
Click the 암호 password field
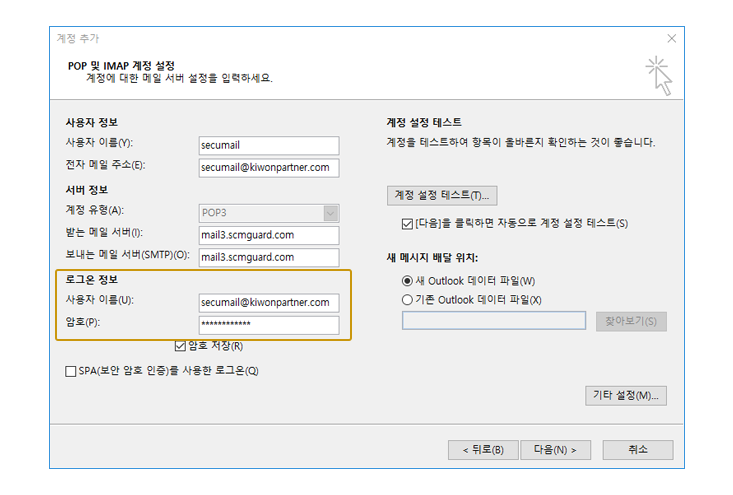tap(269, 325)
